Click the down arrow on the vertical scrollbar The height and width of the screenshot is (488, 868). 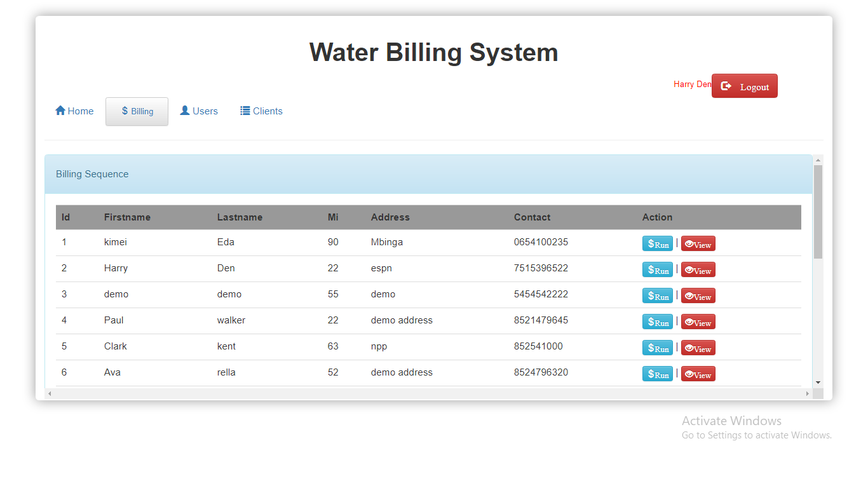pos(818,382)
